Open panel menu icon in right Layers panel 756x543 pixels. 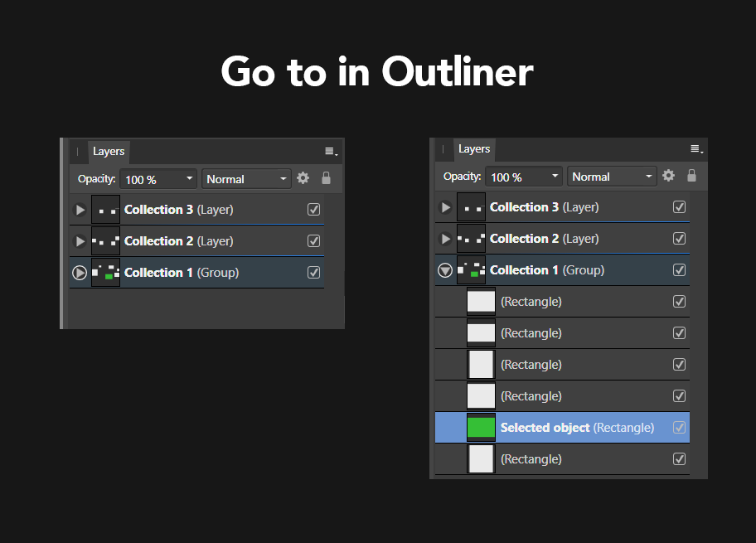coord(696,149)
